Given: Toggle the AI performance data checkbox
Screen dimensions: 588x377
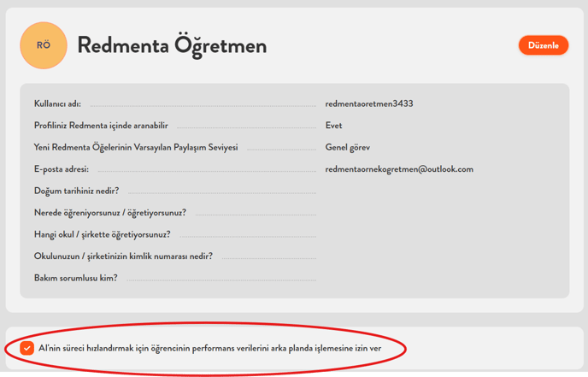Looking at the screenshot, I should coord(28,349).
